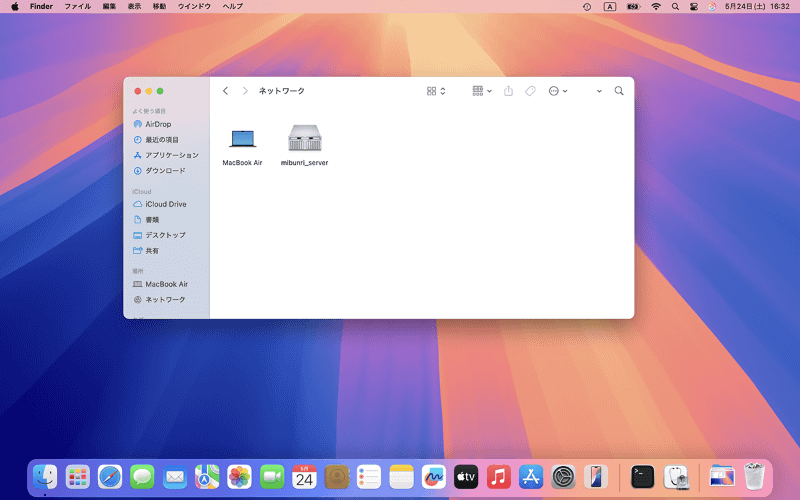800x500 pixels.
Task: Select ネットワーク in the sidebar
Action: point(159,299)
